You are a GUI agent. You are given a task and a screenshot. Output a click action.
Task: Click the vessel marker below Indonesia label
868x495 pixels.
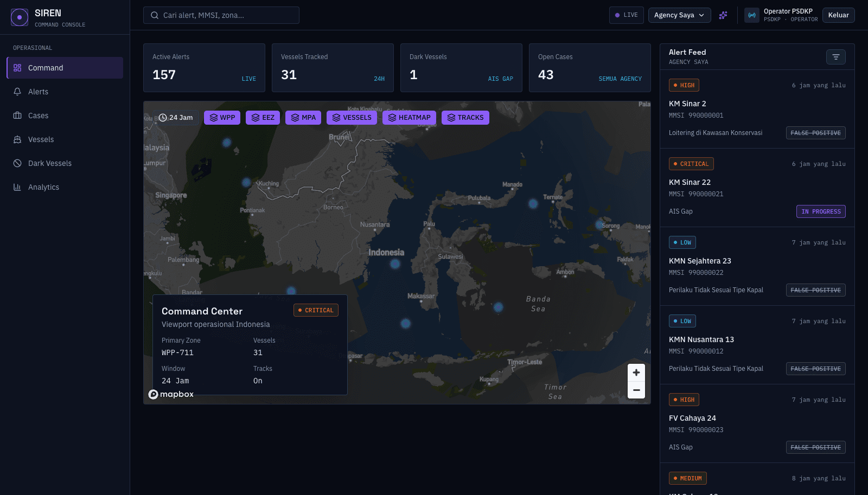(x=395, y=264)
